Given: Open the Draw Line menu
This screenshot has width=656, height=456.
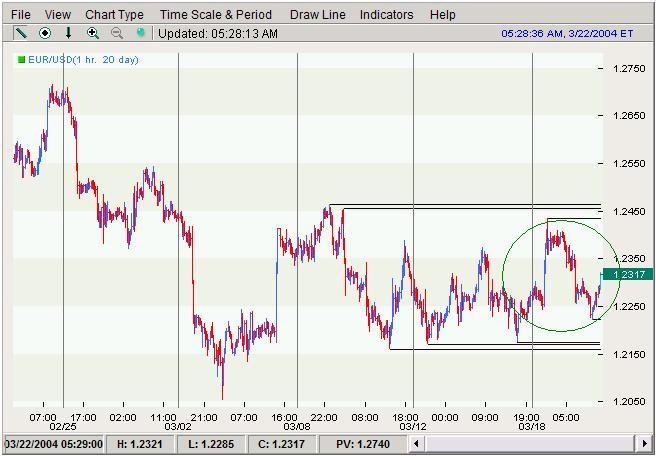Looking at the screenshot, I should (318, 15).
